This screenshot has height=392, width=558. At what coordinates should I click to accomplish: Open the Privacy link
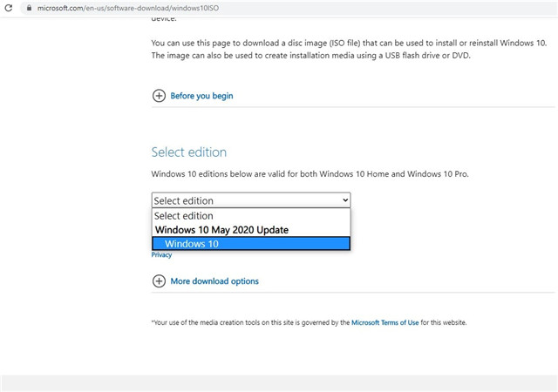tap(161, 254)
